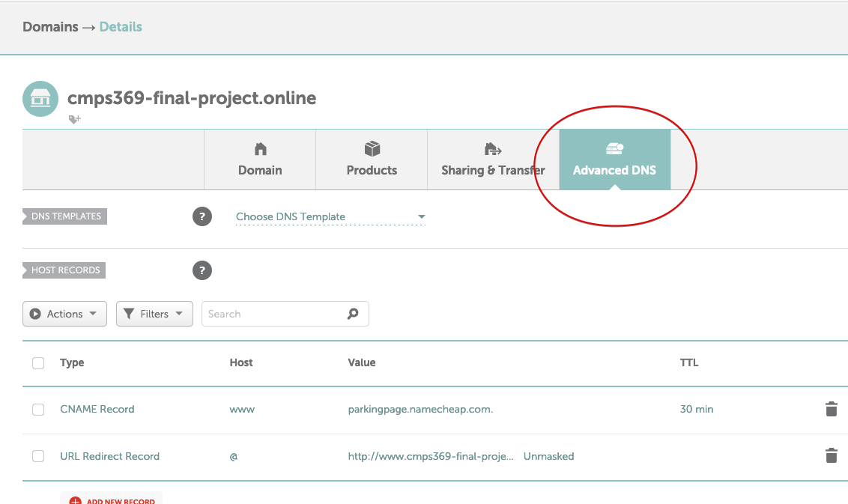Go back to Domains breadcrumb
This screenshot has height=504, width=848.
point(50,27)
